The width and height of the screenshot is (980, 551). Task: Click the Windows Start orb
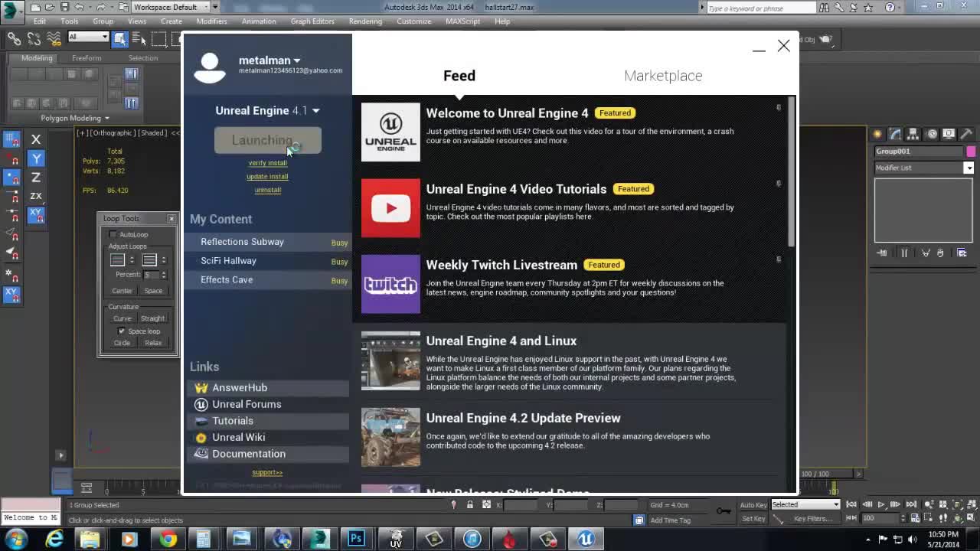pyautogui.click(x=17, y=539)
